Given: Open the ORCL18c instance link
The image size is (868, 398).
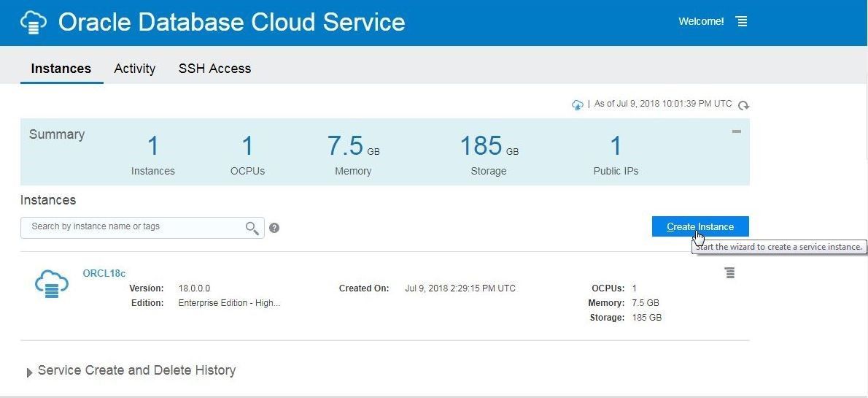Looking at the screenshot, I should coord(104,273).
